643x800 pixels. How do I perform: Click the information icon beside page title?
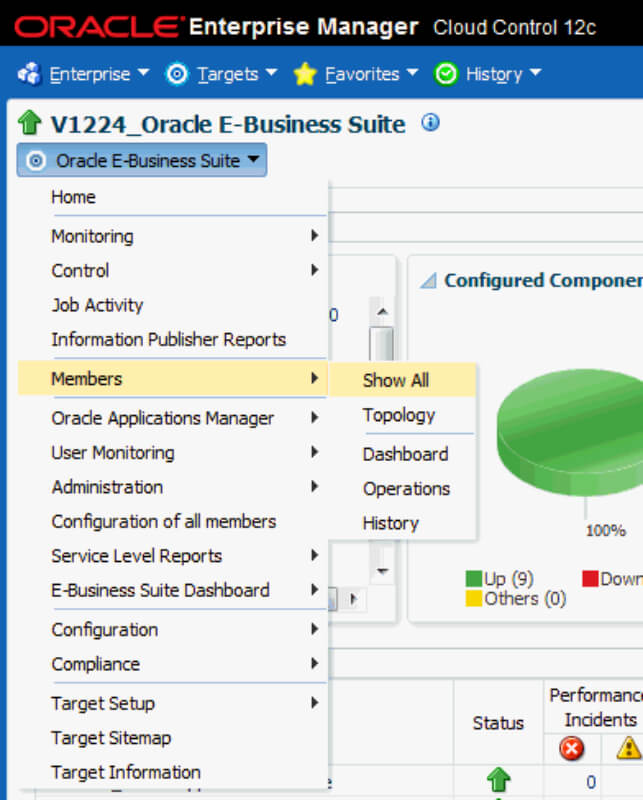click(x=430, y=123)
